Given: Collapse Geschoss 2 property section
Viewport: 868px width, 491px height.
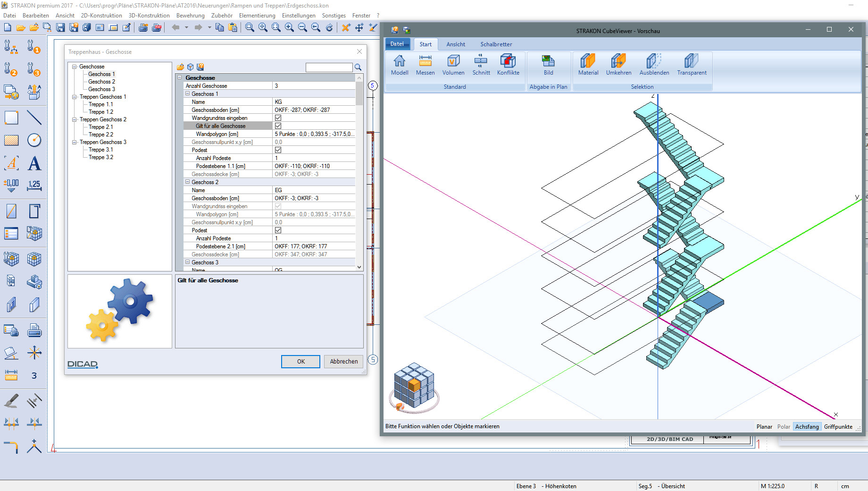Looking at the screenshot, I should (x=187, y=182).
